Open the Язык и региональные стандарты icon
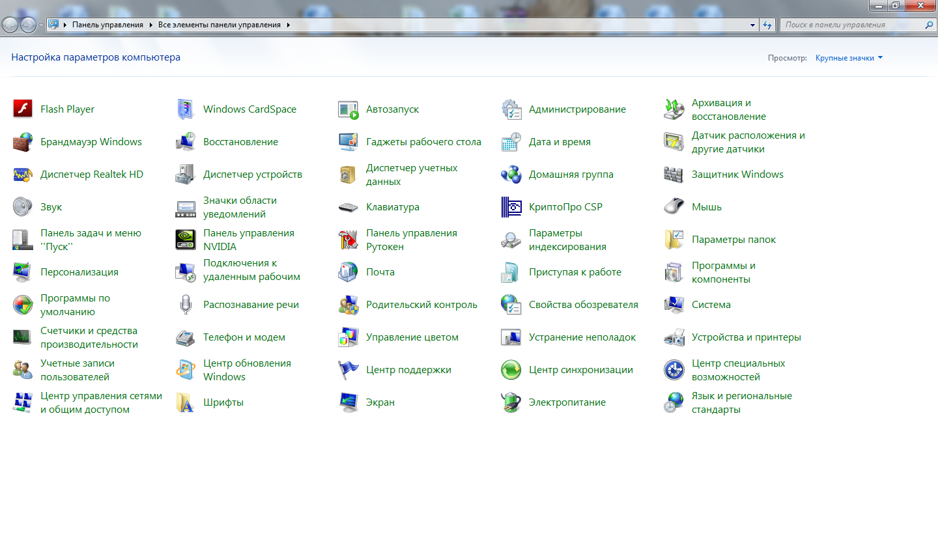The image size is (938, 560). [674, 402]
